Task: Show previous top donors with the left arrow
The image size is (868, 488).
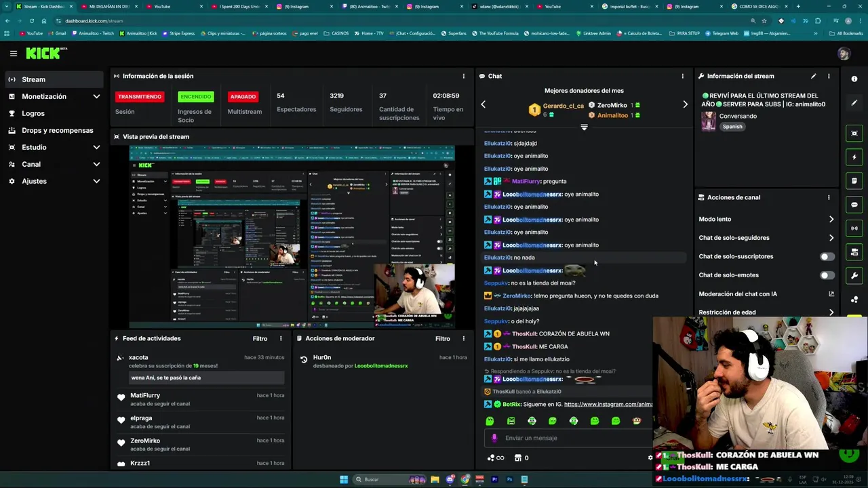Action: 484,104
